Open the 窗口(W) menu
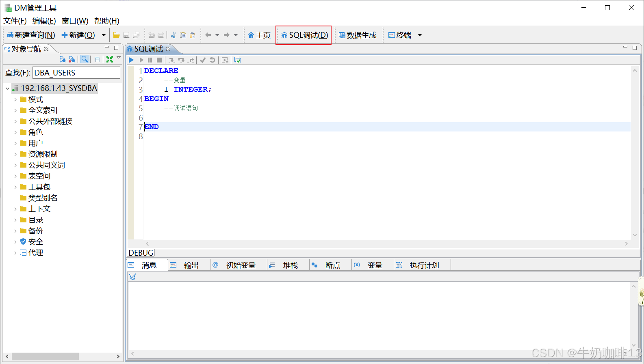 click(x=75, y=21)
